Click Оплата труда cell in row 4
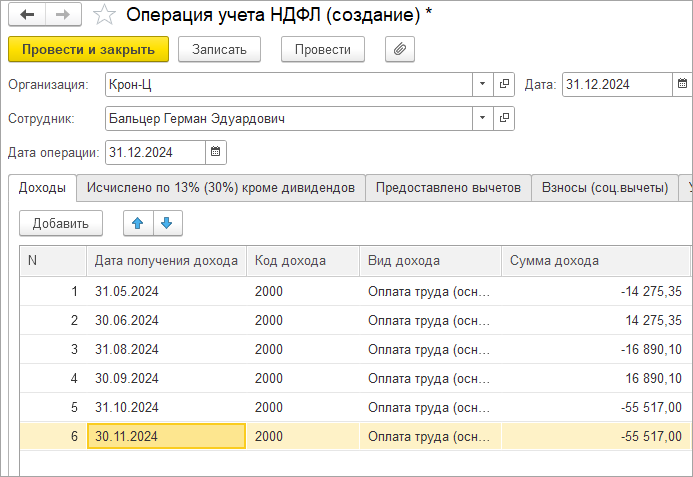 pos(430,378)
